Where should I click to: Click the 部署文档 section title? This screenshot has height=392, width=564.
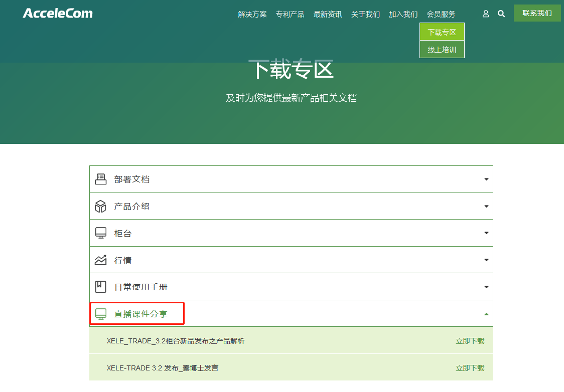[x=131, y=179]
